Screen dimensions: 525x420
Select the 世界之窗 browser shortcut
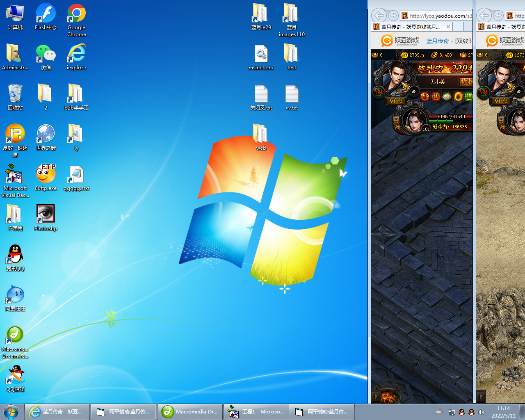(x=46, y=138)
